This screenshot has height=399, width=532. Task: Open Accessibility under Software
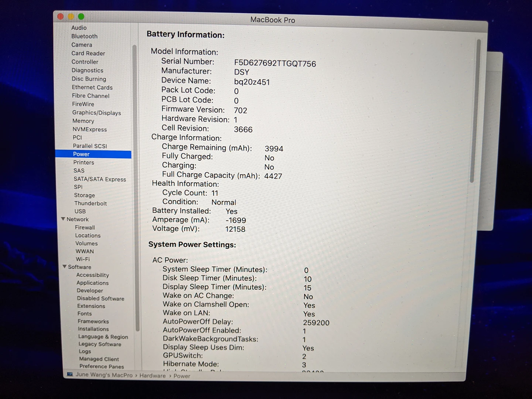92,275
